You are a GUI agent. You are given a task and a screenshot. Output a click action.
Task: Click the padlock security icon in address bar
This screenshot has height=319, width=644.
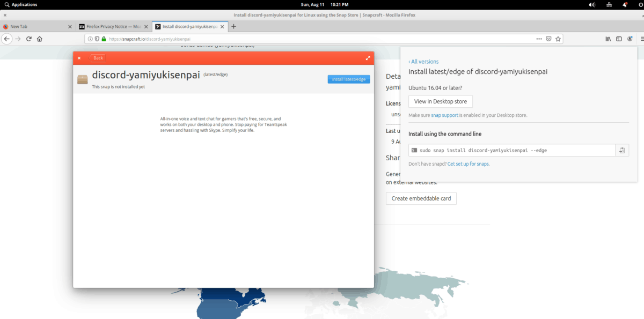[104, 39]
